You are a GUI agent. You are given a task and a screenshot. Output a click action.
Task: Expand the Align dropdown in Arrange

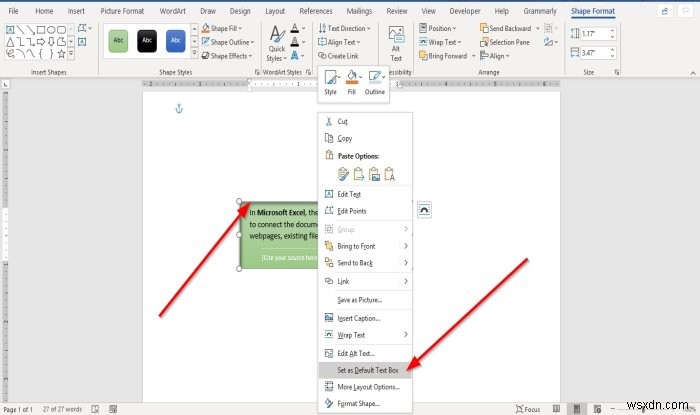[x=495, y=56]
